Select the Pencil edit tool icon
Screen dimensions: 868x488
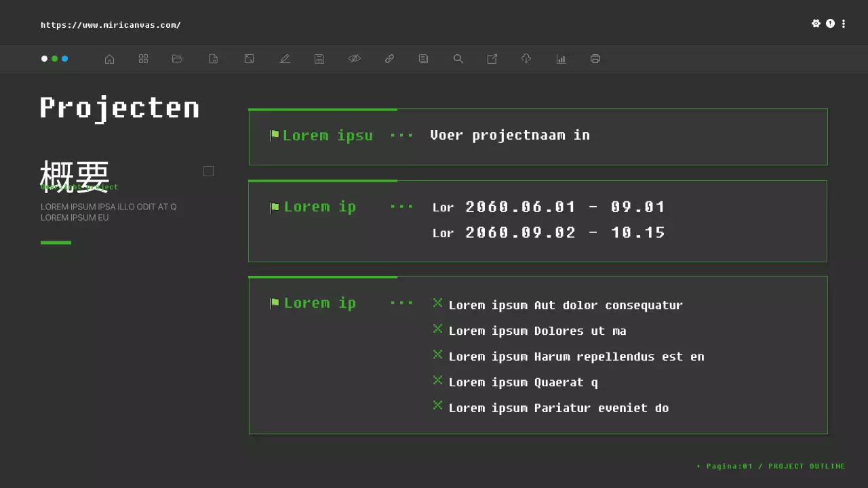(285, 59)
